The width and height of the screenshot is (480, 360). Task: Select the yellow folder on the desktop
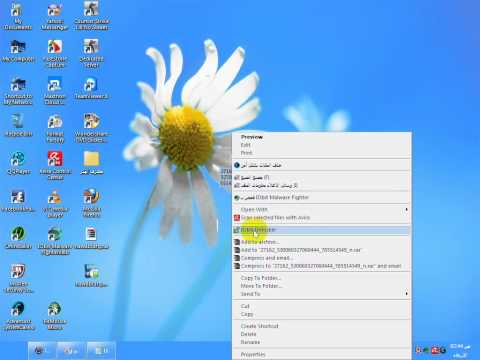(x=91, y=163)
